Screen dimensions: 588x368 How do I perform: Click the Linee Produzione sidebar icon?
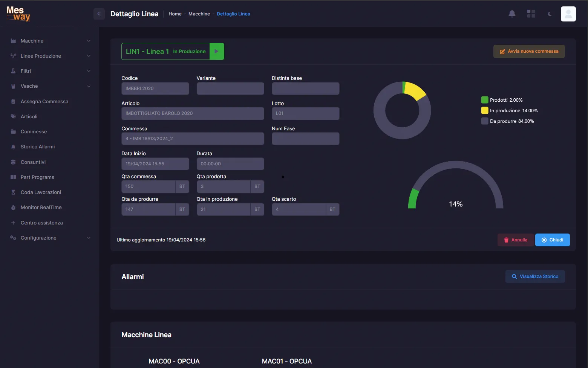click(13, 56)
